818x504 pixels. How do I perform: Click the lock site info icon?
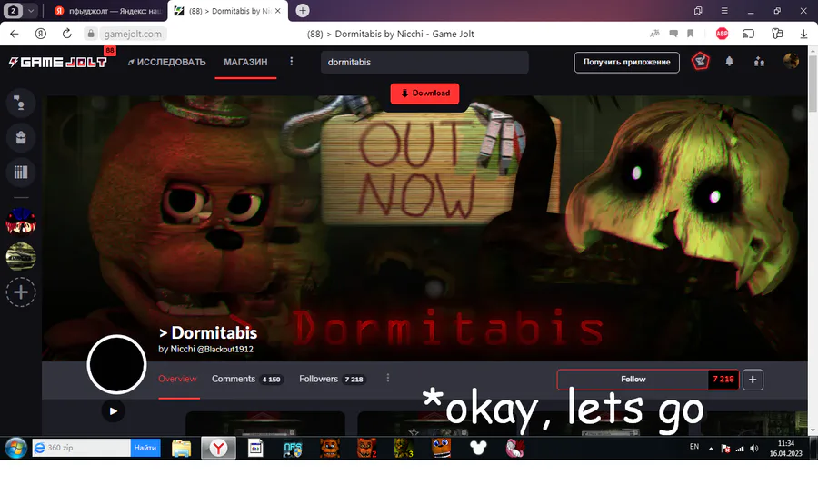click(x=91, y=34)
